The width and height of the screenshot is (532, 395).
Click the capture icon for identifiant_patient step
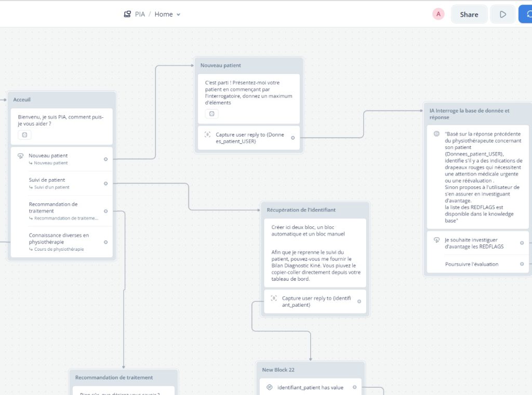pyautogui.click(x=274, y=298)
